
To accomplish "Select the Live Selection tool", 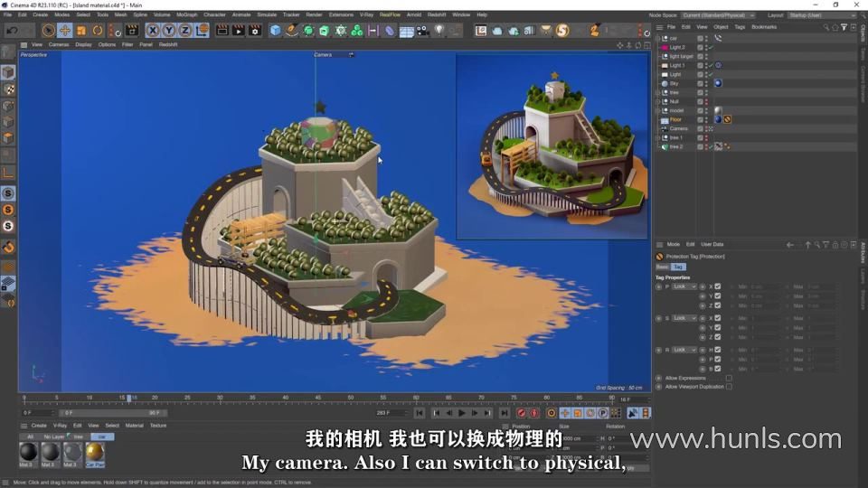I will pyautogui.click(x=49, y=31).
